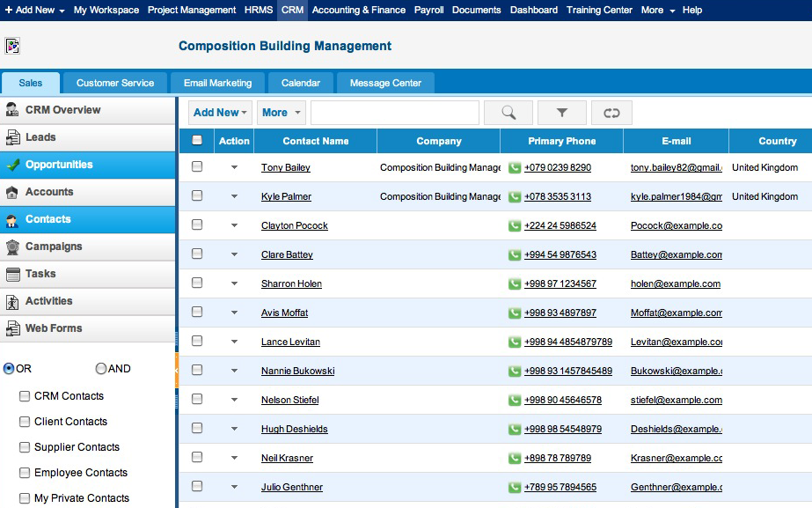Expand the action arrow for Sharron Holen
812x508 pixels.
pos(234,283)
